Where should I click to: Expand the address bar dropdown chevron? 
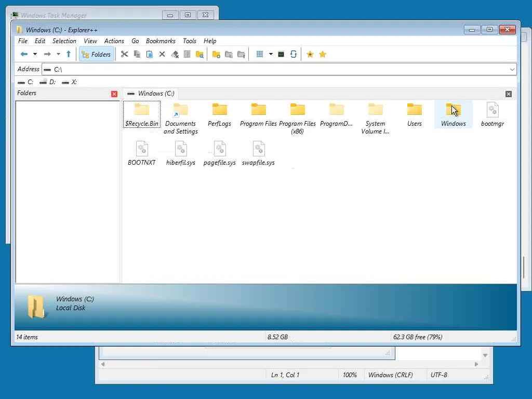pyautogui.click(x=512, y=70)
